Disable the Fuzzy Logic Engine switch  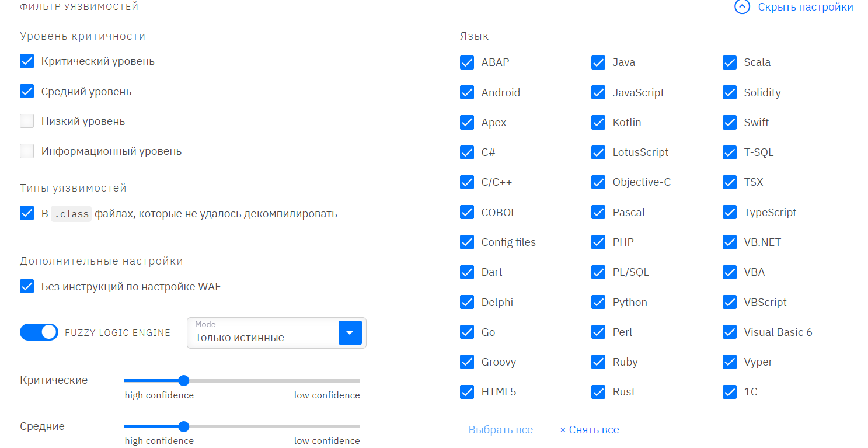39,332
